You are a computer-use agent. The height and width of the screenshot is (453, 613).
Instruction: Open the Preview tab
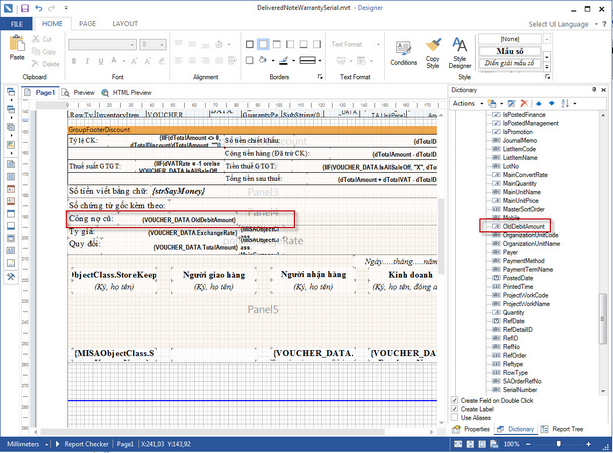pyautogui.click(x=79, y=93)
